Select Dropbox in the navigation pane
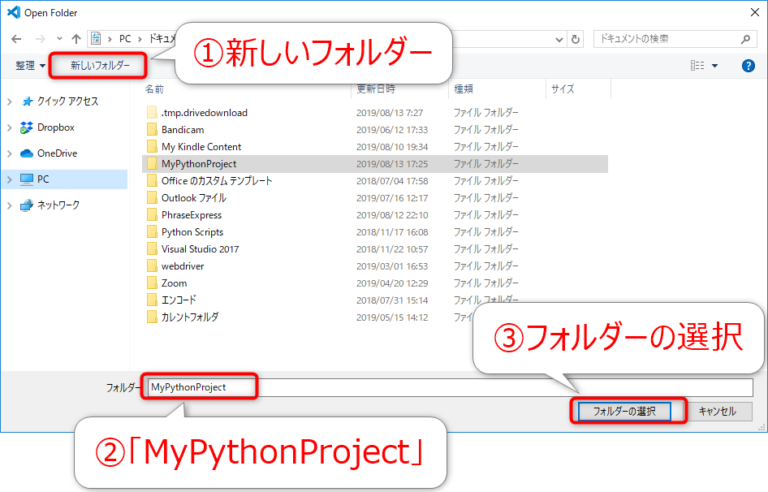This screenshot has height=492, width=768. 56,127
